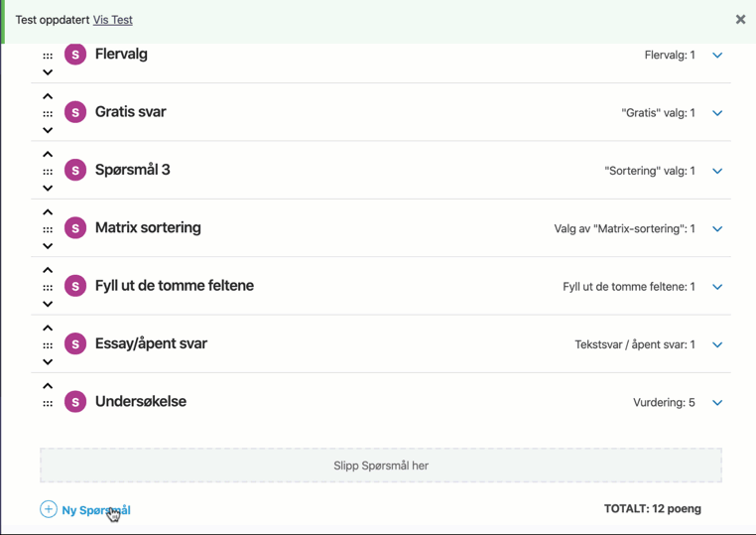Expand the Gratis svar question

point(717,113)
